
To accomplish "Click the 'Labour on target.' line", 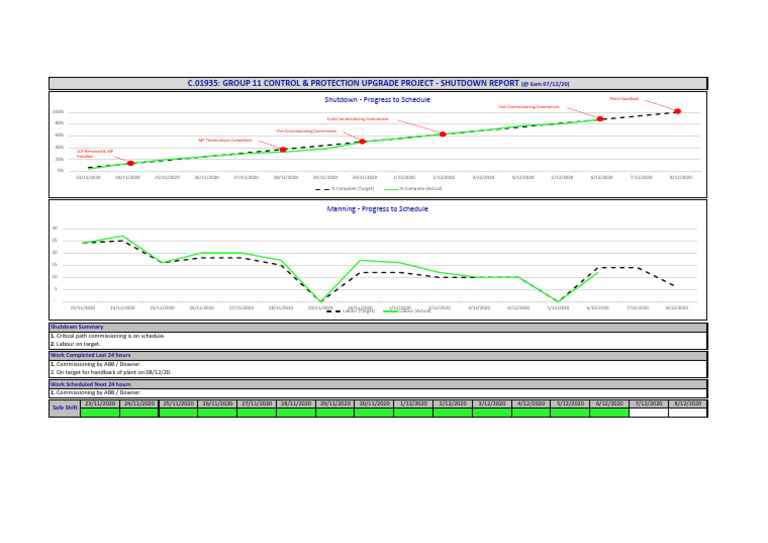I will tap(75, 344).
